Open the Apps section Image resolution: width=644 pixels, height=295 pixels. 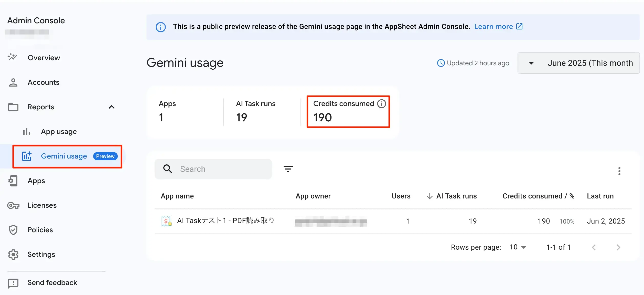click(x=36, y=181)
